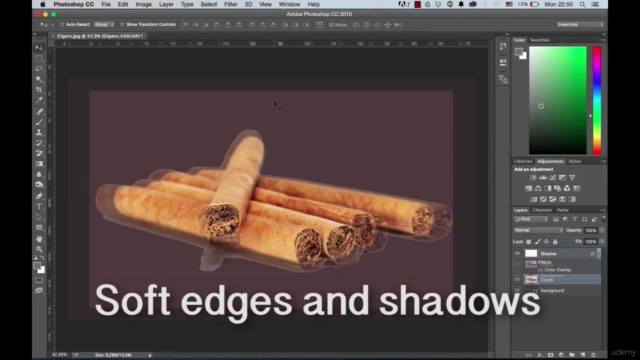This screenshot has height=360, width=640.
Task: Open the Apple menu
Action: click(x=42, y=4)
